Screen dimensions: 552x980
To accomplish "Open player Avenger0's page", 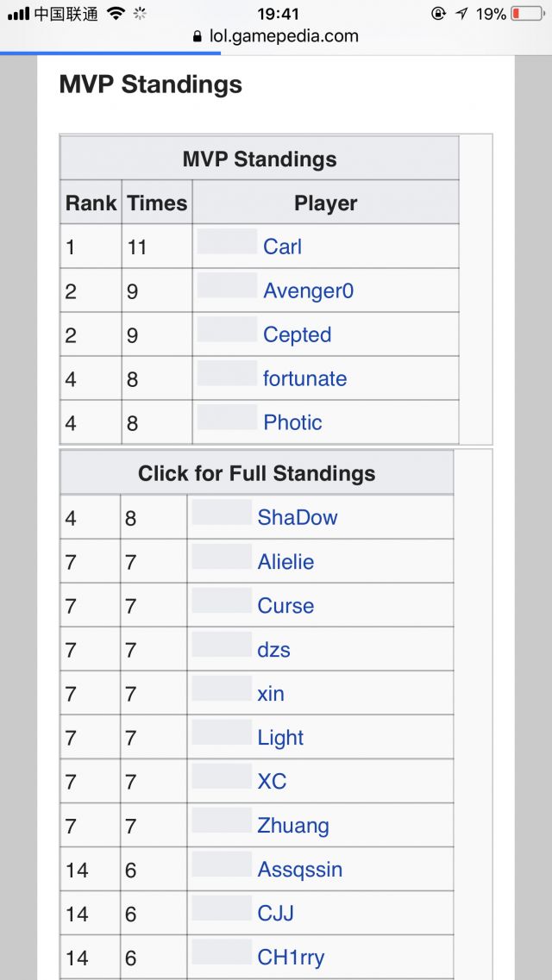I will pyautogui.click(x=308, y=291).
